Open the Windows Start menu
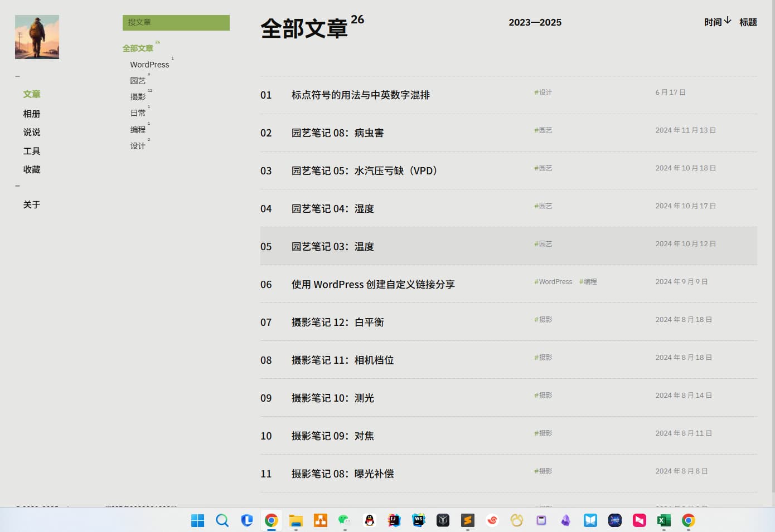Image resolution: width=775 pixels, height=532 pixels. click(198, 520)
